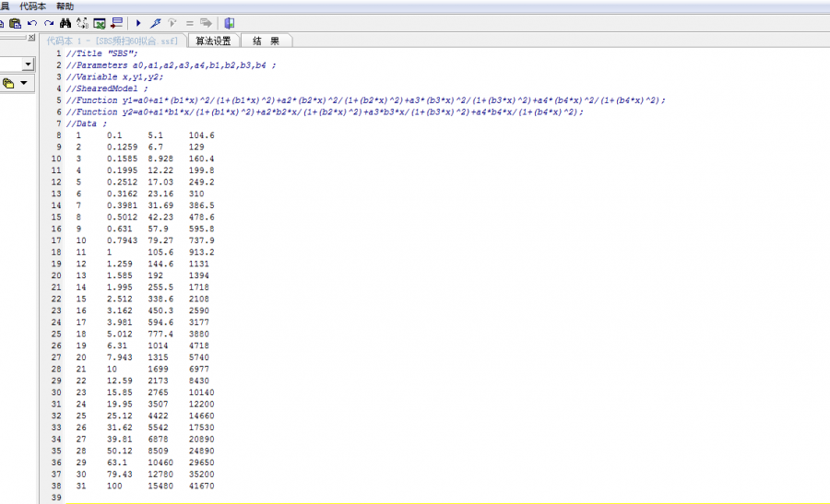Screen dimensions: 830x504
Task: Close the left side panel
Action: tap(31, 38)
